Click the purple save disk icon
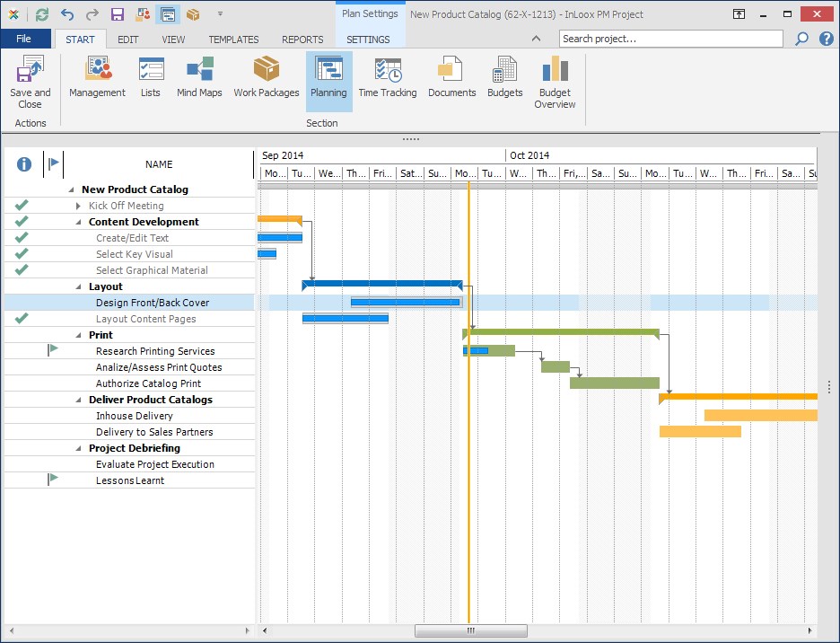 click(x=118, y=14)
